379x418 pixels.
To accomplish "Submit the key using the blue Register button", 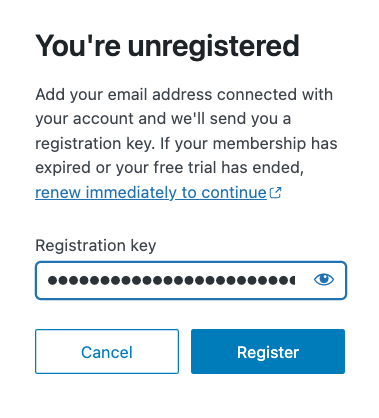I will pyautogui.click(x=268, y=351).
